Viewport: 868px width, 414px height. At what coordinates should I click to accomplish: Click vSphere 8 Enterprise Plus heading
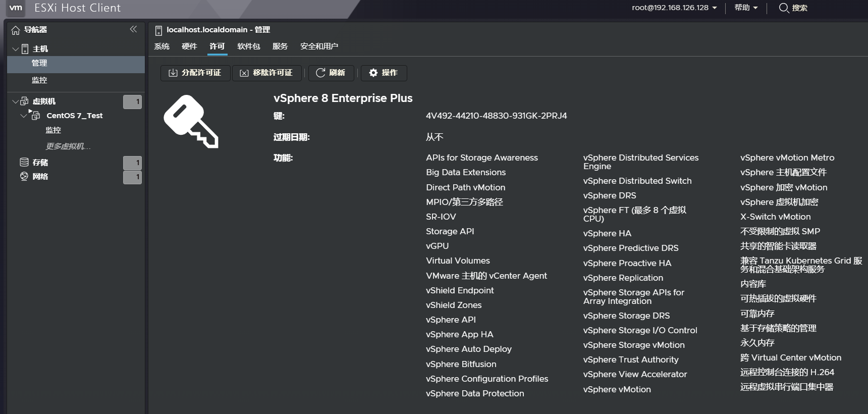click(343, 98)
